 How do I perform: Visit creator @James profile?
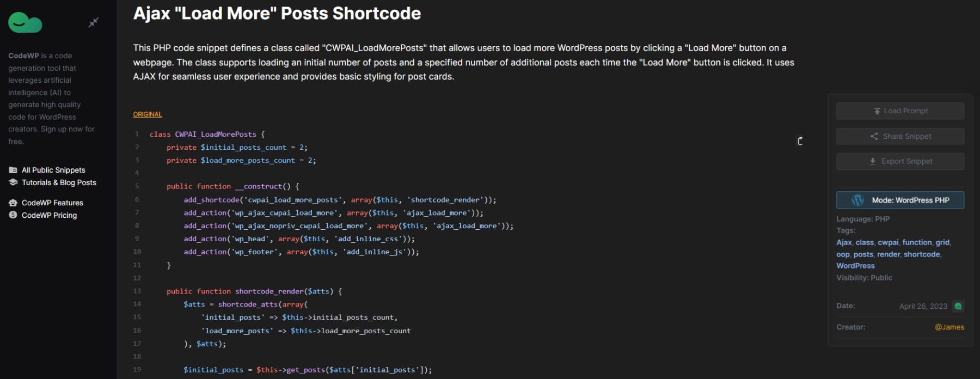[949, 327]
